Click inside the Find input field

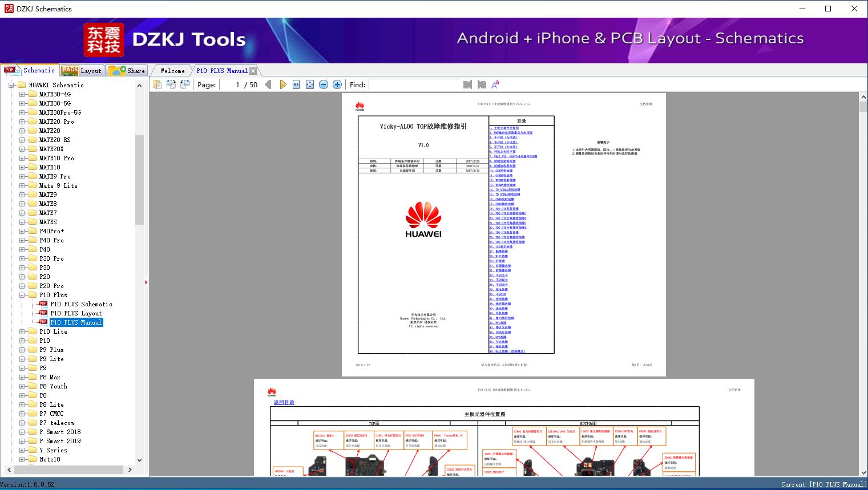pos(415,84)
